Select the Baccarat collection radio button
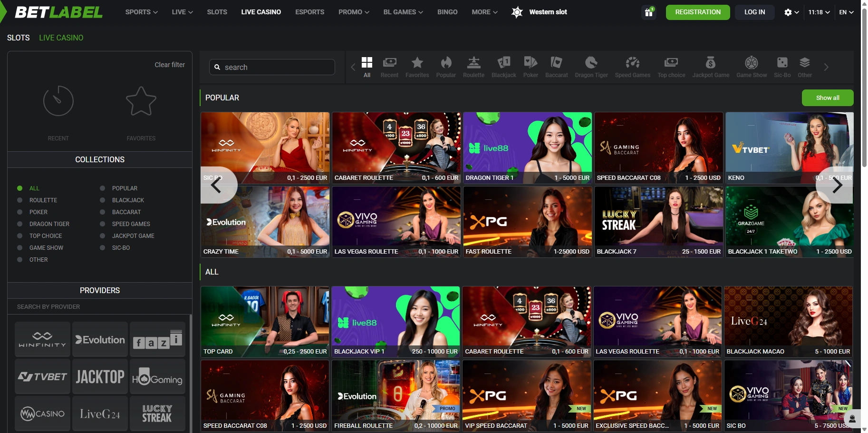 (x=103, y=212)
